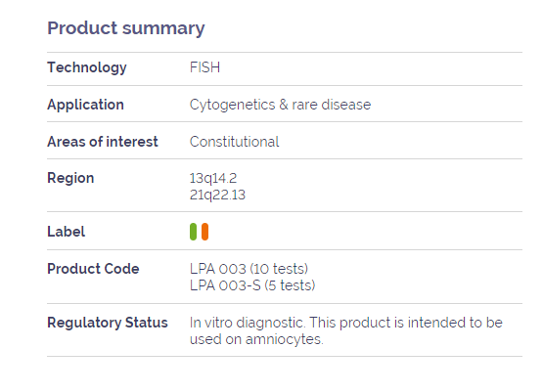Click the Label row heading
The image size is (543, 392).
coord(67,232)
